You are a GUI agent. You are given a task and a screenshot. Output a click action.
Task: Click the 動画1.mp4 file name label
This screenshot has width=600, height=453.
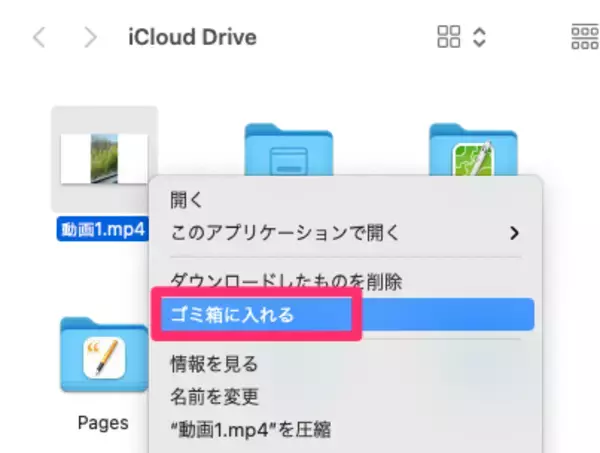(103, 229)
